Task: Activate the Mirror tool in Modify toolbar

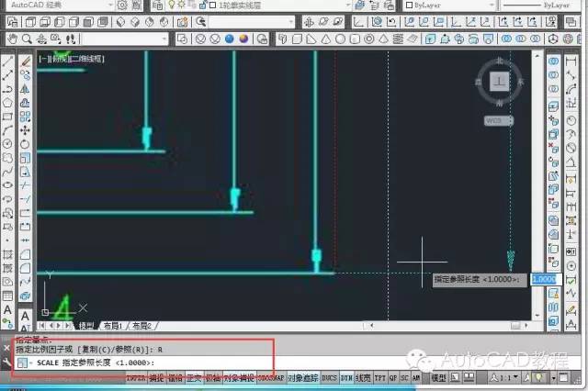Action: tap(25, 89)
